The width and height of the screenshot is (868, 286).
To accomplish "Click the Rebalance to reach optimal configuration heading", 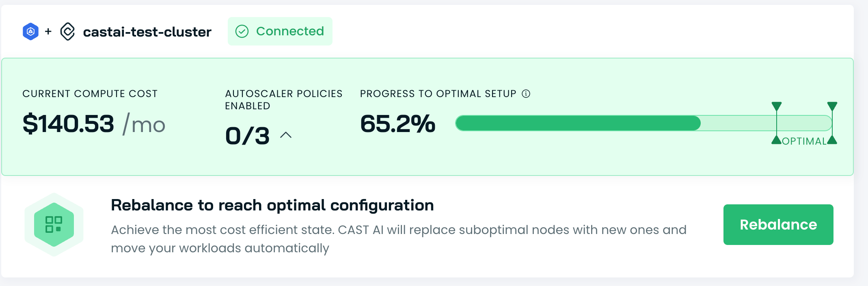I will 272,205.
